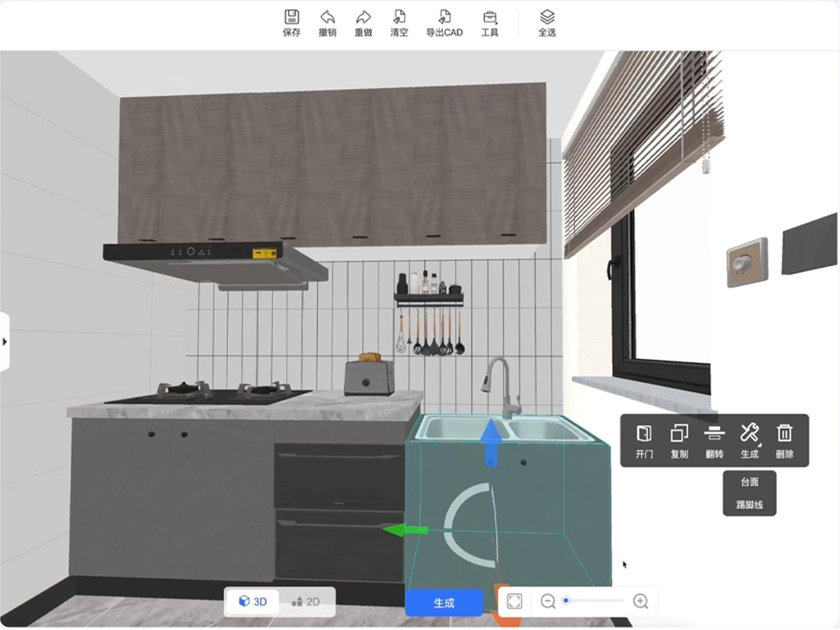This screenshot has height=630, width=840.
Task: Expand the collapsed left side panel
Action: [x=5, y=342]
